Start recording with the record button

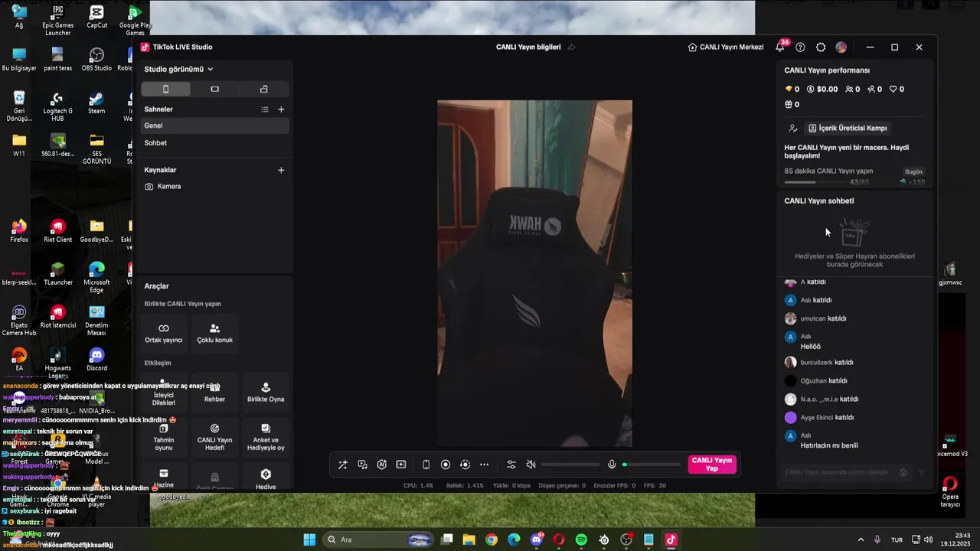446,465
